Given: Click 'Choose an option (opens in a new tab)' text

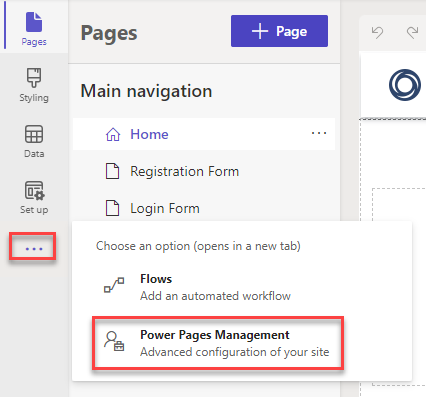Looking at the screenshot, I should click(x=198, y=246).
